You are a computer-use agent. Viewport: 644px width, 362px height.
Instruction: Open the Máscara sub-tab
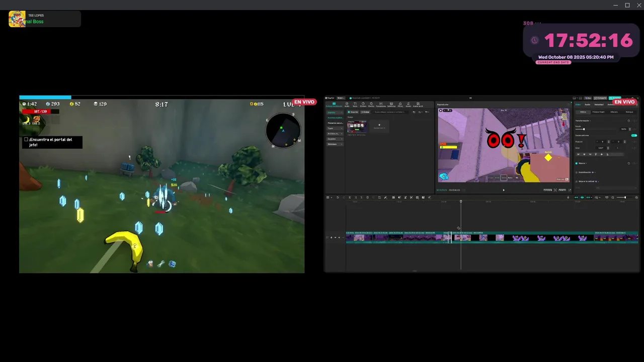[614, 112]
